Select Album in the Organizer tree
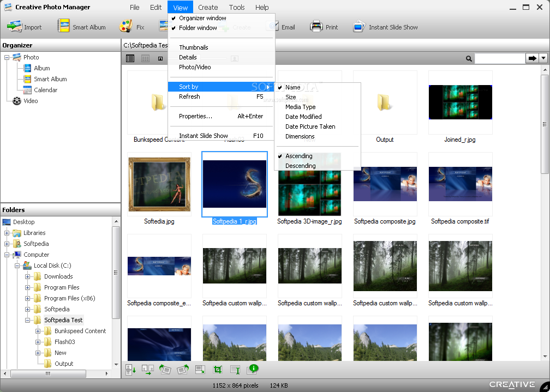This screenshot has width=550, height=392. (x=41, y=68)
